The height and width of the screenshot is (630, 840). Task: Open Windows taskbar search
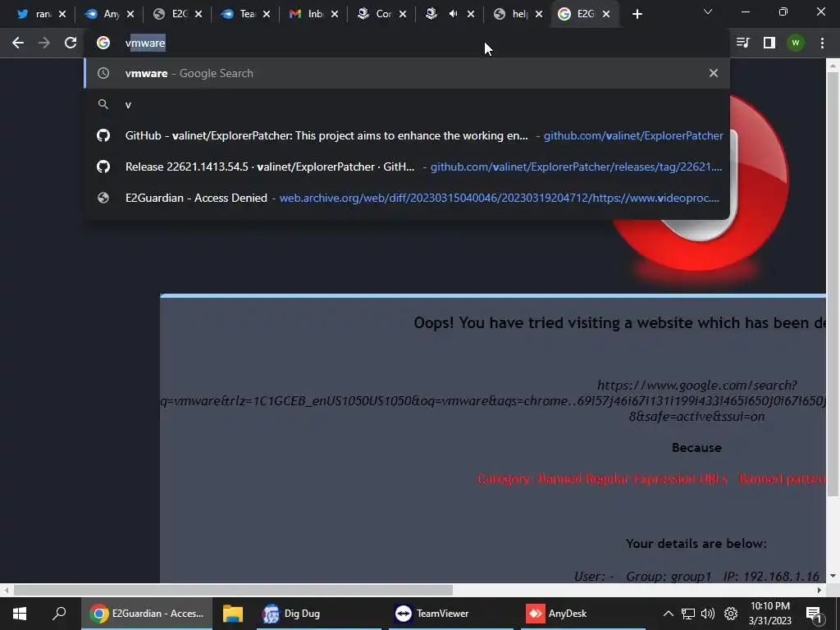point(59,614)
